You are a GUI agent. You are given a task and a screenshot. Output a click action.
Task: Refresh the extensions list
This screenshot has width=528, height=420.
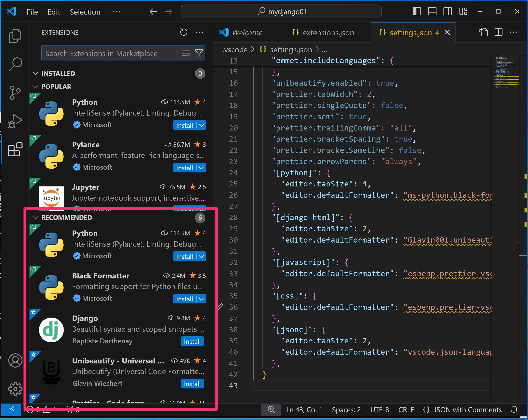[x=183, y=32]
